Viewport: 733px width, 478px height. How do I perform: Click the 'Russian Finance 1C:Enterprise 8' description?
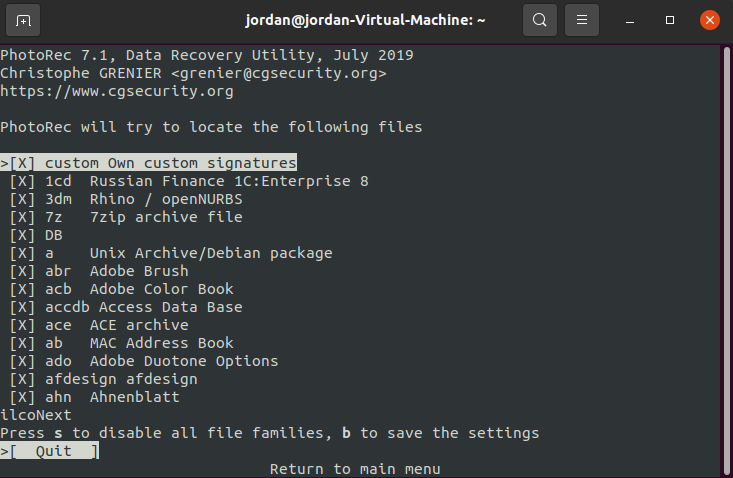tap(229, 181)
